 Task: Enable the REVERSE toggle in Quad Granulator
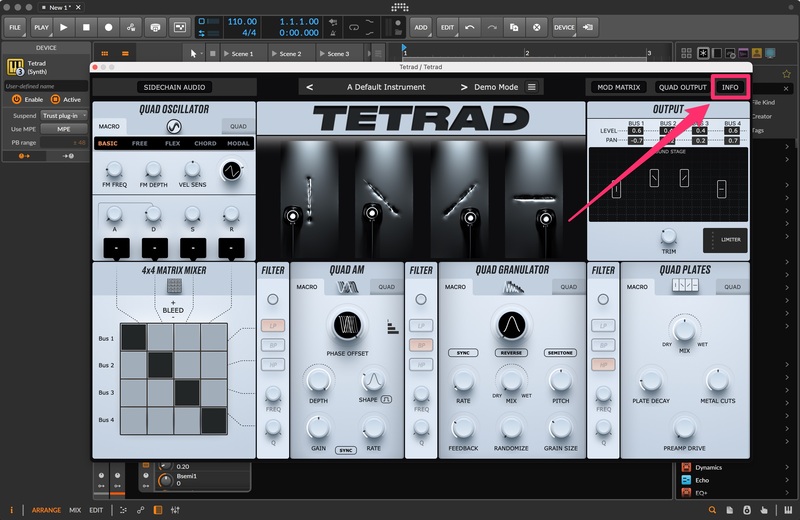tap(512, 353)
